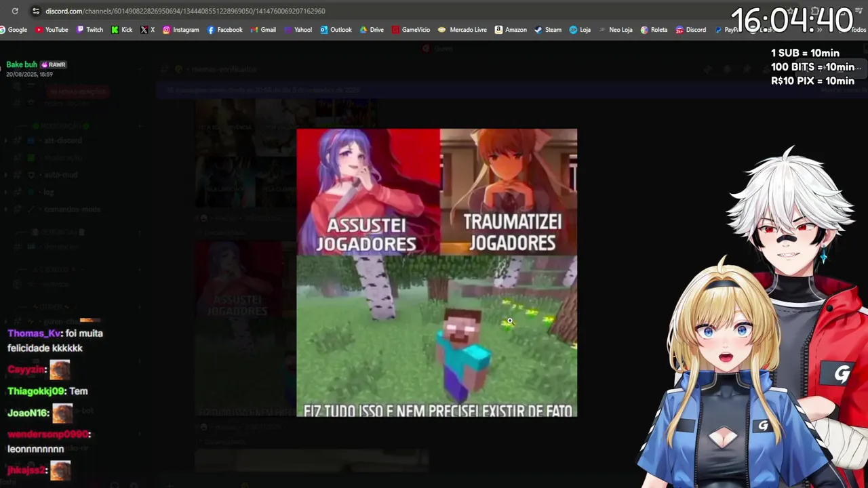Click the Thiagokkj09 chat username
Screen dimensions: 868x488
point(36,391)
